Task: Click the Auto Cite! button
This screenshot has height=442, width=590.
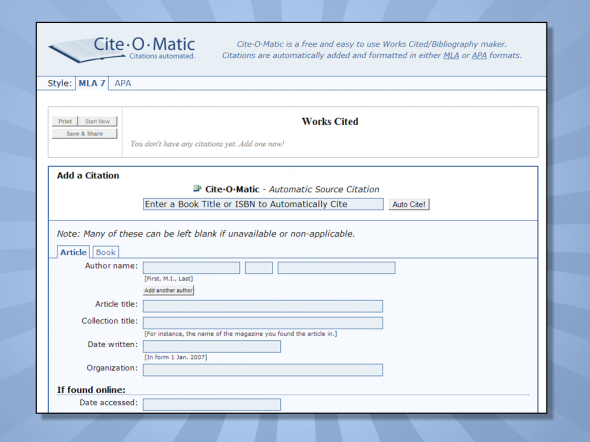Action: [409, 204]
